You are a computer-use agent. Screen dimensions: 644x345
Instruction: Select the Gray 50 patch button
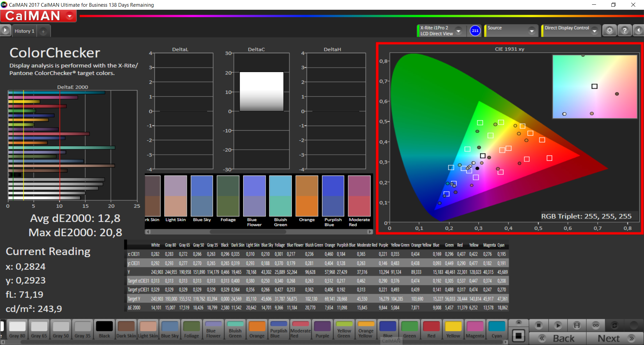pos(61,330)
